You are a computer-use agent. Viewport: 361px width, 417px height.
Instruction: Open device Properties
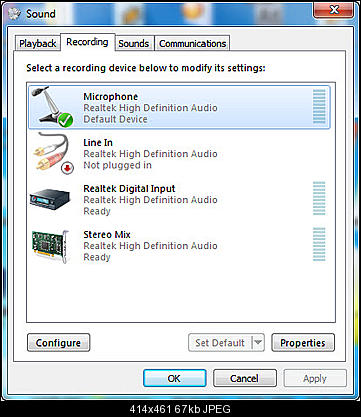tap(303, 343)
